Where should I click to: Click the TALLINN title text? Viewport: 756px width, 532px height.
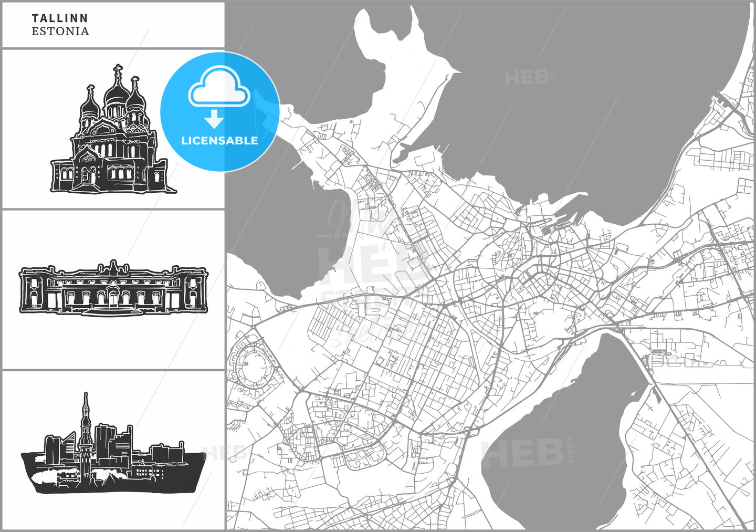pos(60,18)
